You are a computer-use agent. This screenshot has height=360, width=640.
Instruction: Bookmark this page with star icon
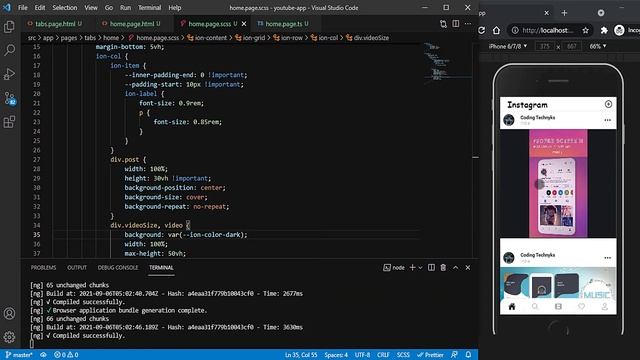tap(586, 30)
